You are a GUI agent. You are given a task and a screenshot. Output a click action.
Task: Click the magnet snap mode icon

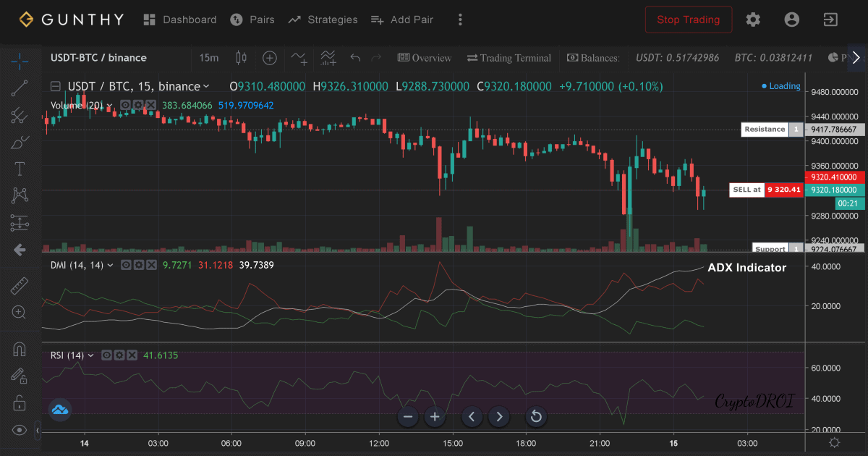point(20,350)
